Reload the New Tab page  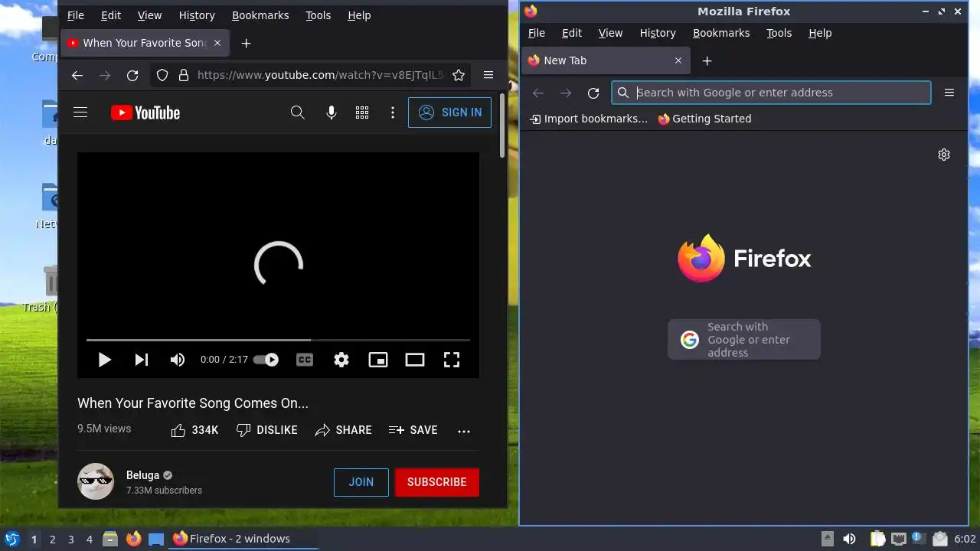pyautogui.click(x=593, y=93)
